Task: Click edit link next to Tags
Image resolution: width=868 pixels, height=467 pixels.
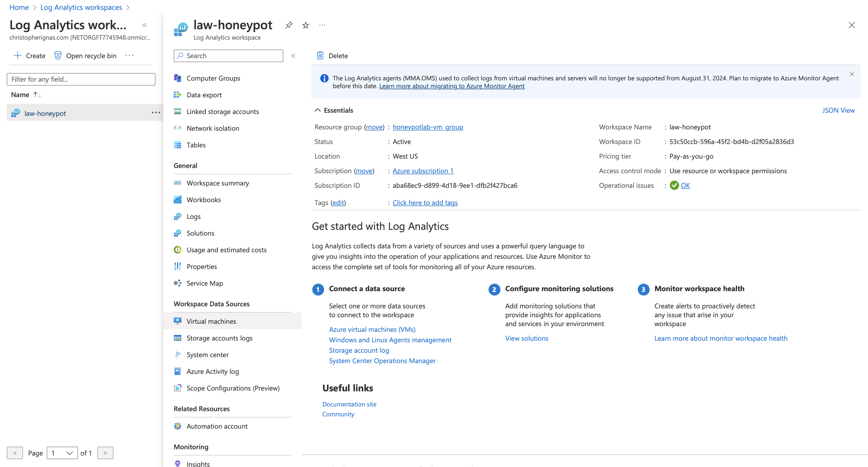Action: (338, 202)
